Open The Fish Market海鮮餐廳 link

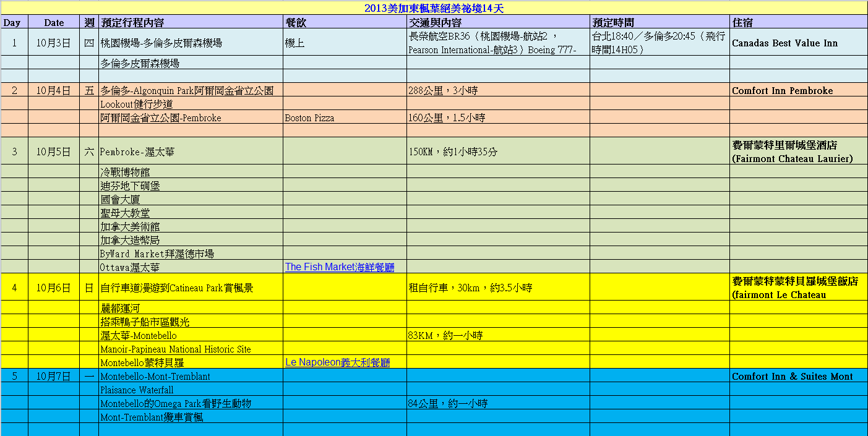[339, 267]
